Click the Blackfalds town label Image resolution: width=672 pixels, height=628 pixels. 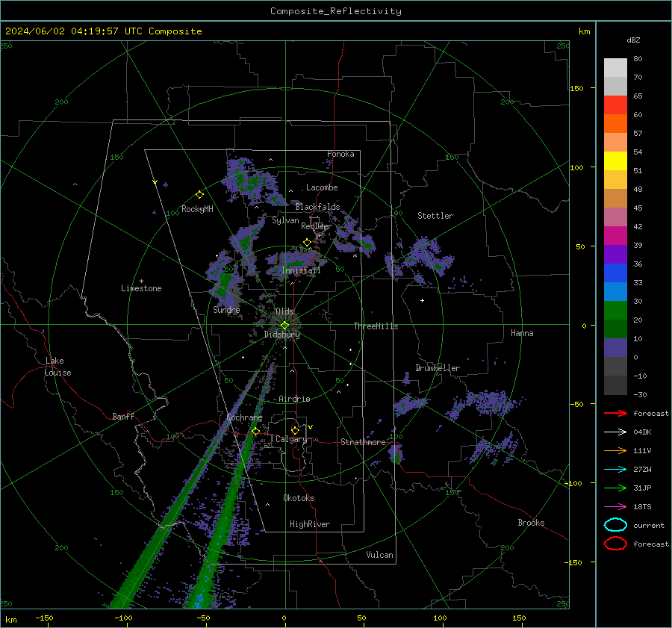coord(317,207)
